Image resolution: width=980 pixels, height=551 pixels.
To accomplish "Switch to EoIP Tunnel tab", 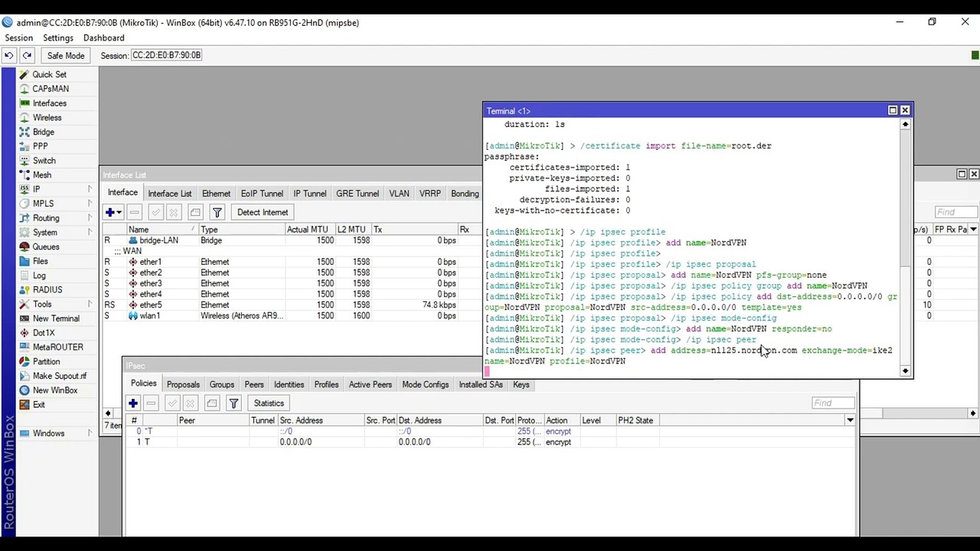I will [x=262, y=194].
